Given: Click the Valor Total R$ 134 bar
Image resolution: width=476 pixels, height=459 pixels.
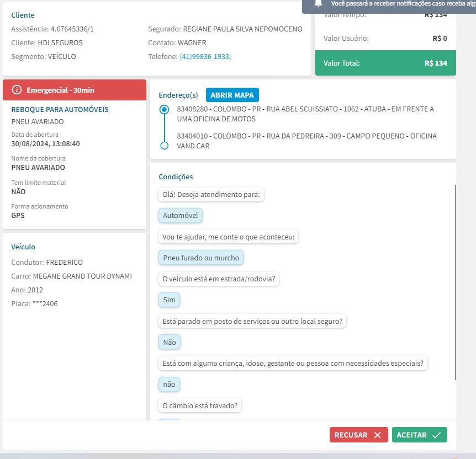Looking at the screenshot, I should coord(385,63).
